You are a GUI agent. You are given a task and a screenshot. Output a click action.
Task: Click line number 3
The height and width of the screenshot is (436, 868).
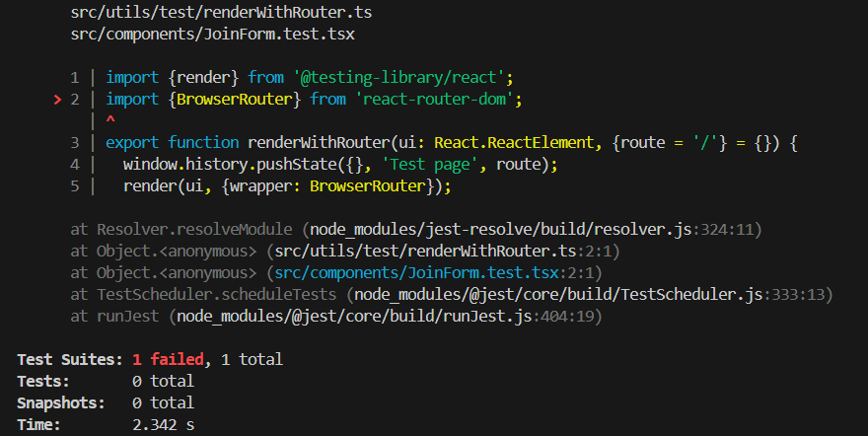(x=75, y=143)
